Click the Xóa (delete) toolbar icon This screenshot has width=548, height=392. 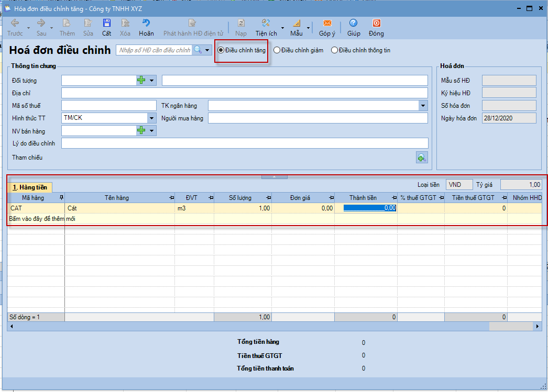coord(125,28)
